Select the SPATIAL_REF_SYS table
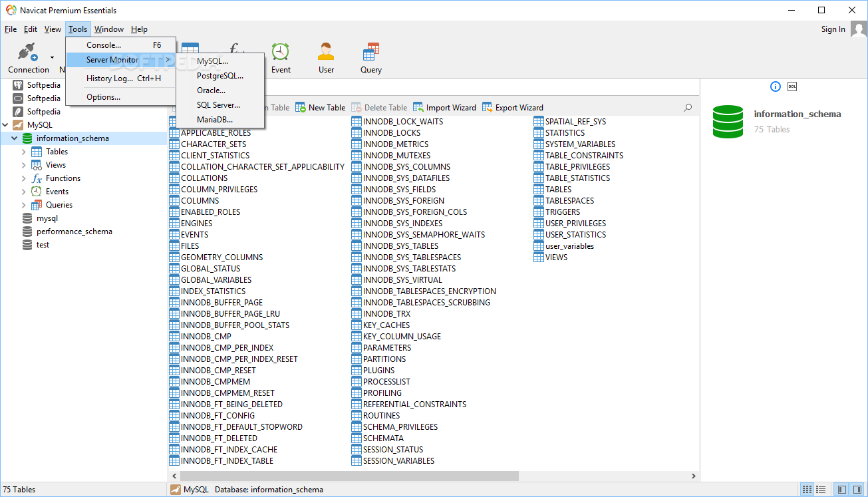 click(575, 122)
